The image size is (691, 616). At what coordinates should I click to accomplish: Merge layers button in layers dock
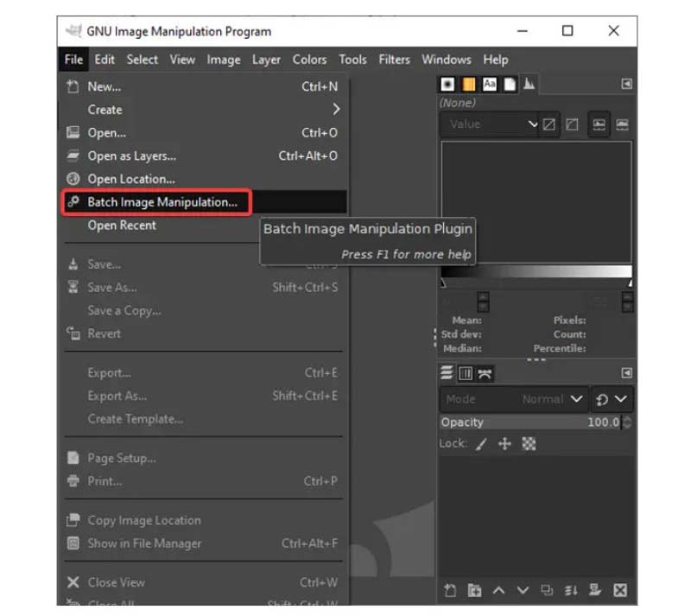coord(571,590)
